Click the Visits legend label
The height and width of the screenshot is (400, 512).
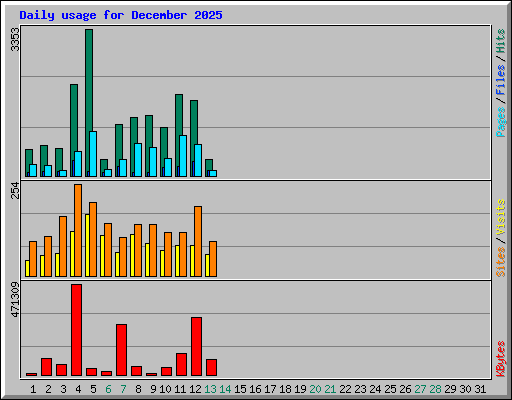501,217
